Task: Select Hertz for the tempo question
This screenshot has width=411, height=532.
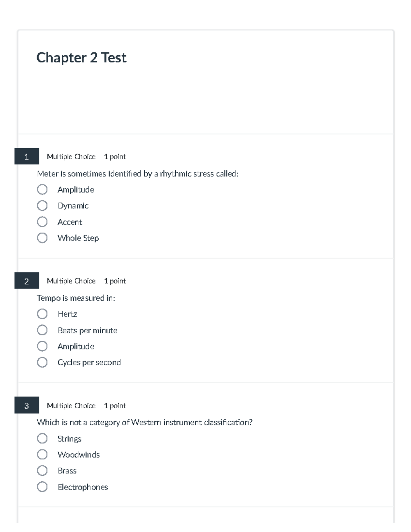Action: click(x=42, y=314)
